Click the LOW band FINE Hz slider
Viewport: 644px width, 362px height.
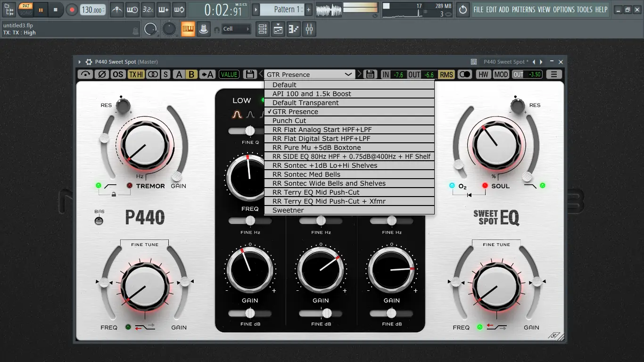coord(250,221)
